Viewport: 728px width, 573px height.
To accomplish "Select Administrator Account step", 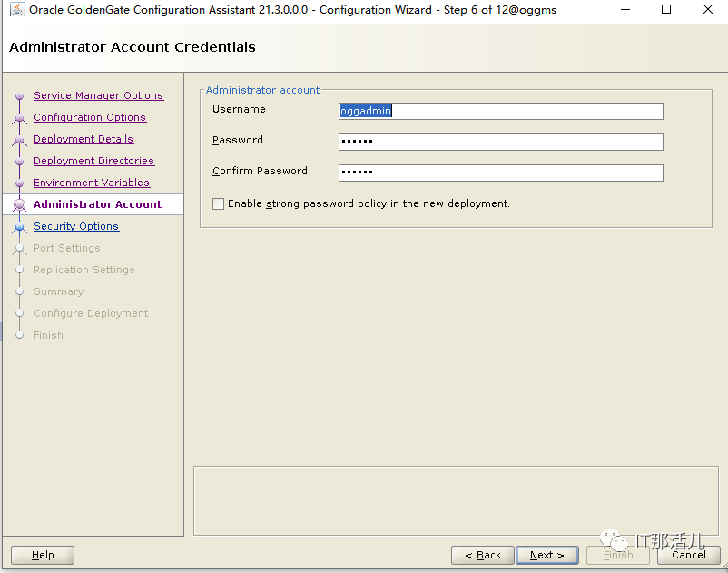I will 97,204.
